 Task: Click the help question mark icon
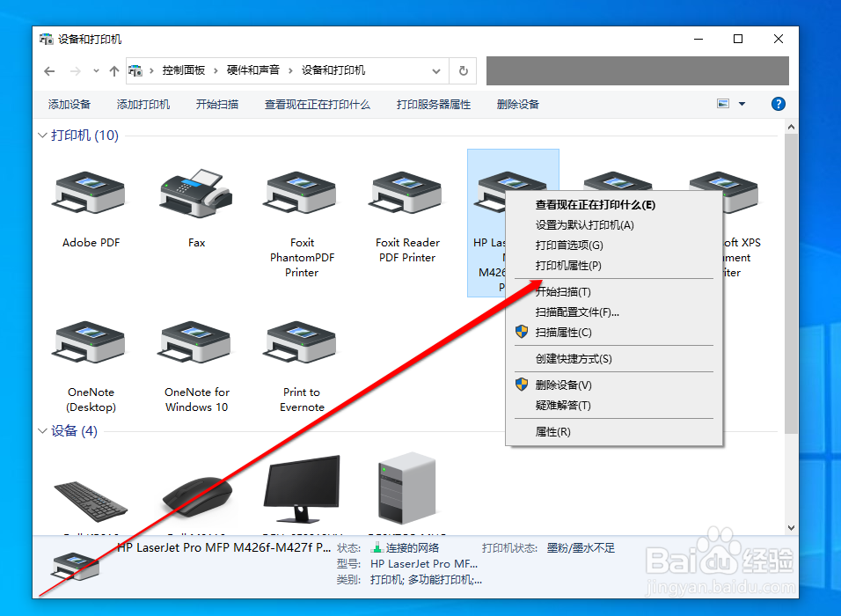(779, 104)
